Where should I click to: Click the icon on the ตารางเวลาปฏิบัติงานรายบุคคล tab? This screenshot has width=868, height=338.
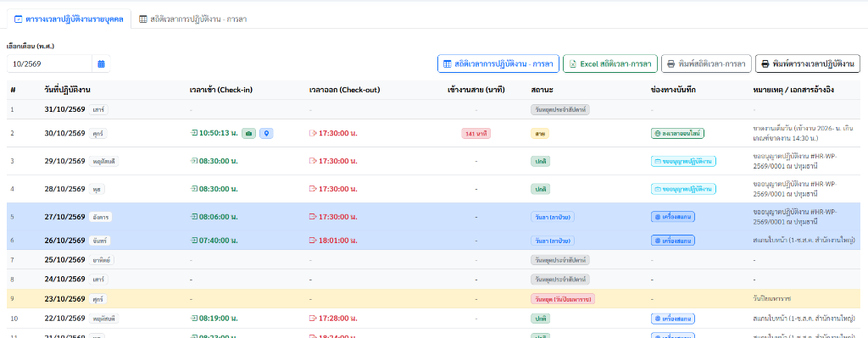(x=19, y=19)
